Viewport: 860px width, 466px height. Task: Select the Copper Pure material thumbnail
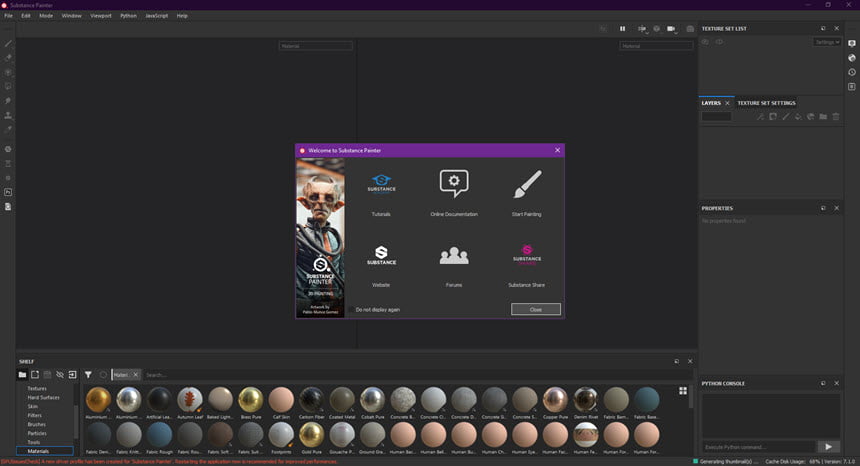[556, 402]
